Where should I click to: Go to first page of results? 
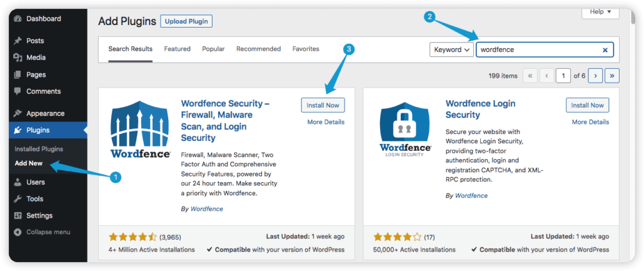530,76
